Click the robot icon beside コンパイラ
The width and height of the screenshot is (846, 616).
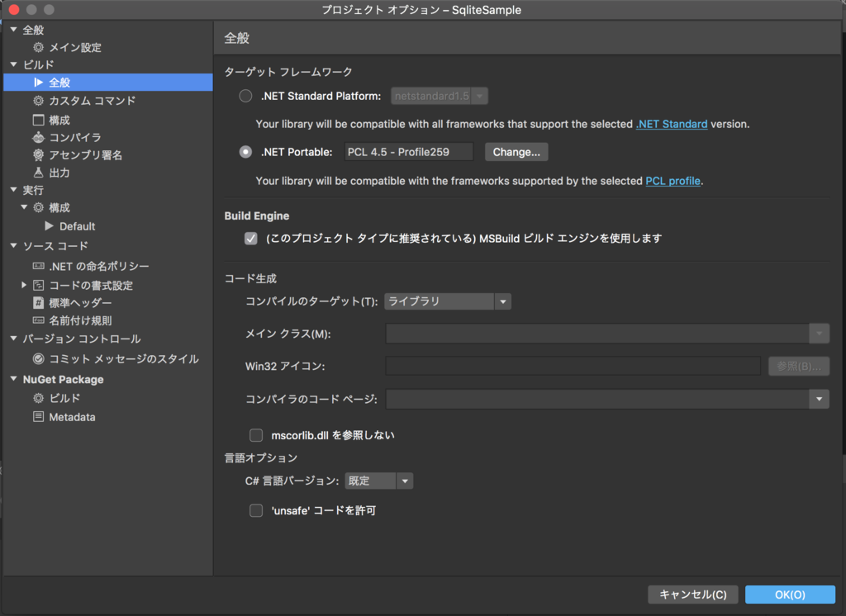pyautogui.click(x=38, y=138)
